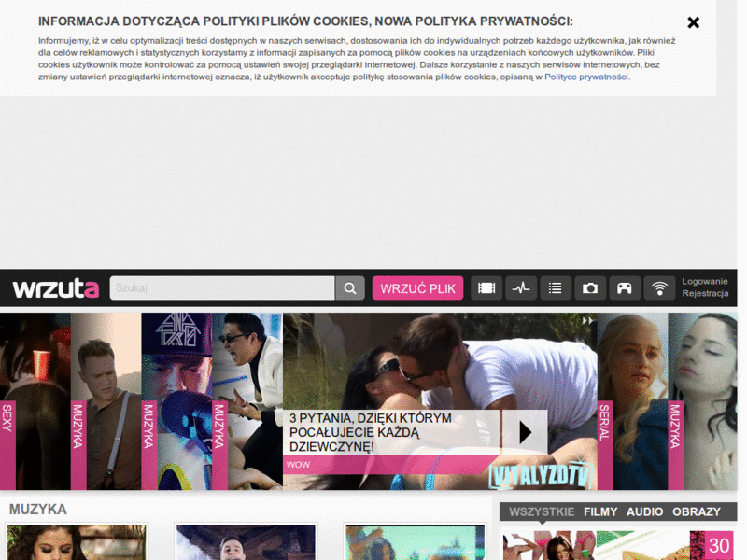Screen dimensions: 747x560
Task: Focus the Szukaj search field
Action: click(x=222, y=288)
